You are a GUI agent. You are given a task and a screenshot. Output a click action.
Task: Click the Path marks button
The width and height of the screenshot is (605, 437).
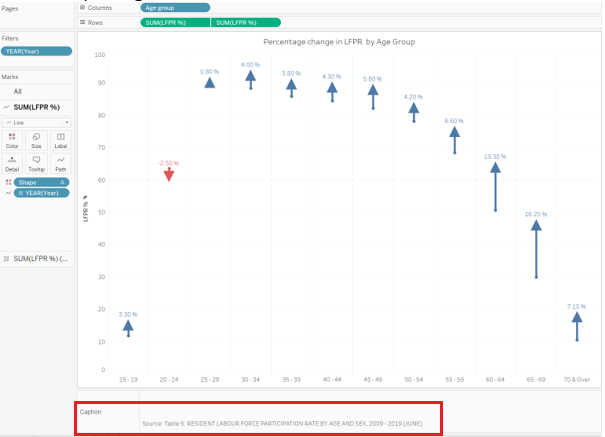pyautogui.click(x=61, y=162)
